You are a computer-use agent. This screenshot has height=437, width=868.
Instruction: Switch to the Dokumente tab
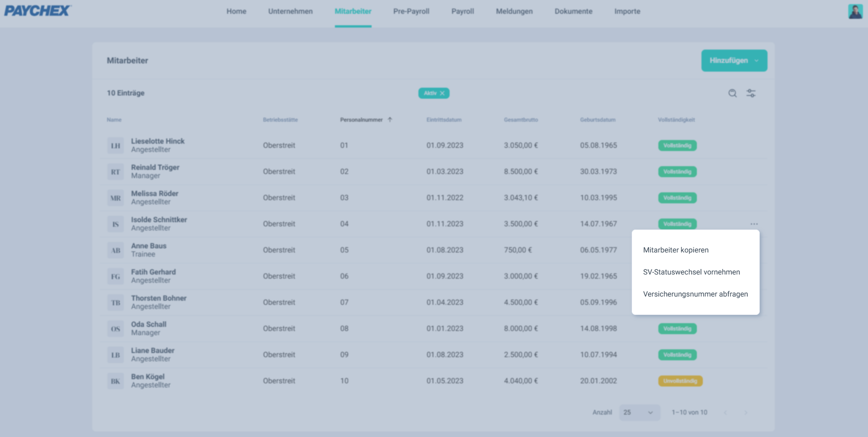pyautogui.click(x=573, y=11)
